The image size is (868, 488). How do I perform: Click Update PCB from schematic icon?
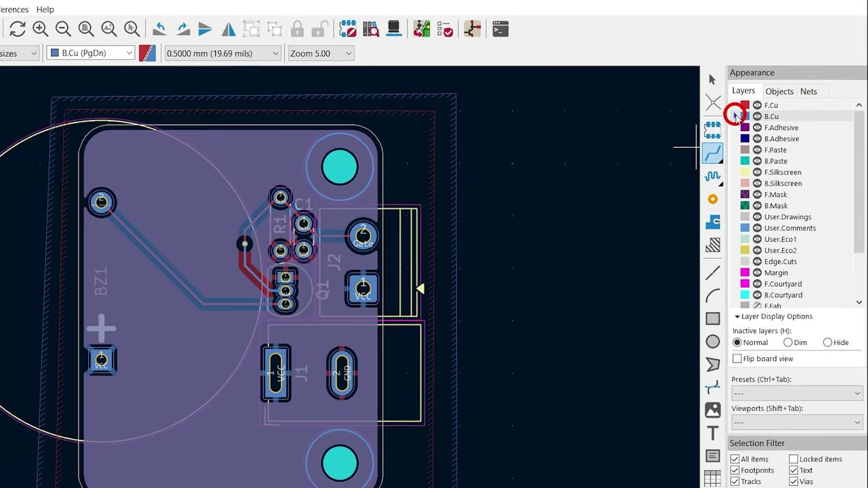pyautogui.click(x=422, y=29)
